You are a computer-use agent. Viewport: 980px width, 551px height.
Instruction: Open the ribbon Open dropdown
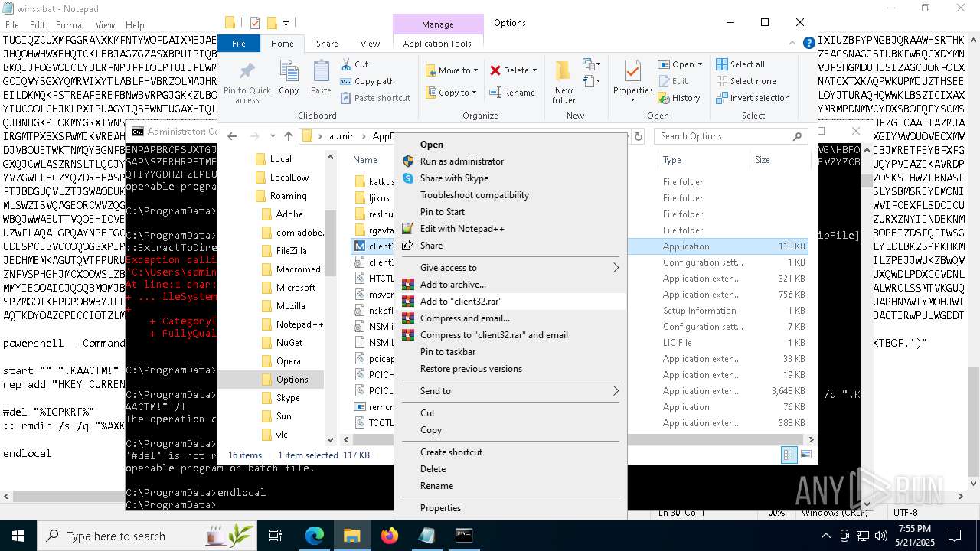tap(681, 64)
